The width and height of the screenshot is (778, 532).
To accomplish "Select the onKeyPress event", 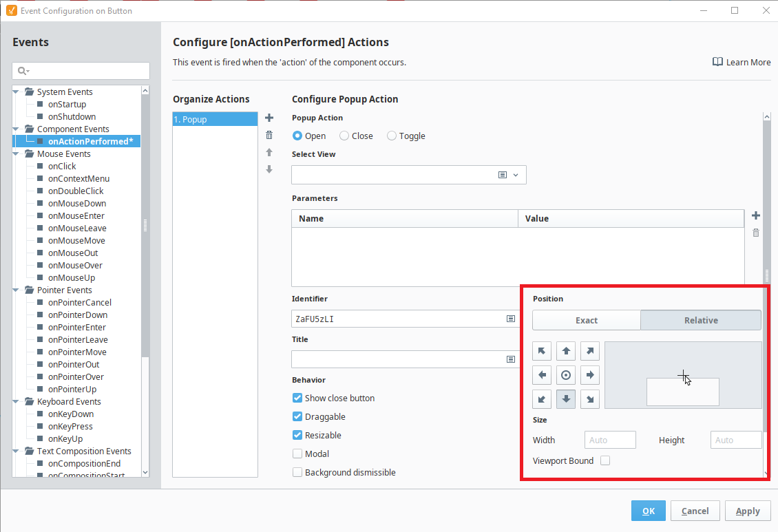I will point(70,427).
